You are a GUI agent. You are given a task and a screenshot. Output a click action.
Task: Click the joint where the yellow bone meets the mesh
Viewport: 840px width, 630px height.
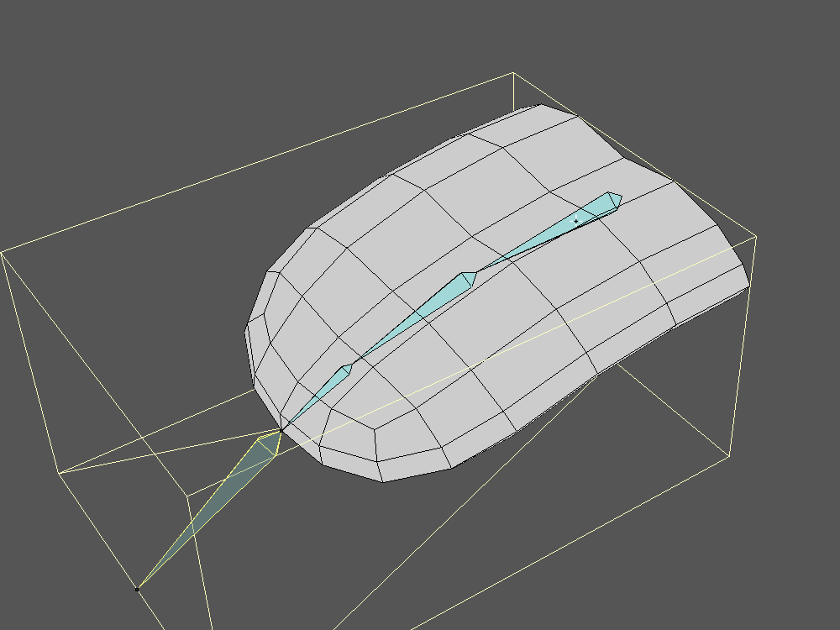pyautogui.click(x=280, y=430)
